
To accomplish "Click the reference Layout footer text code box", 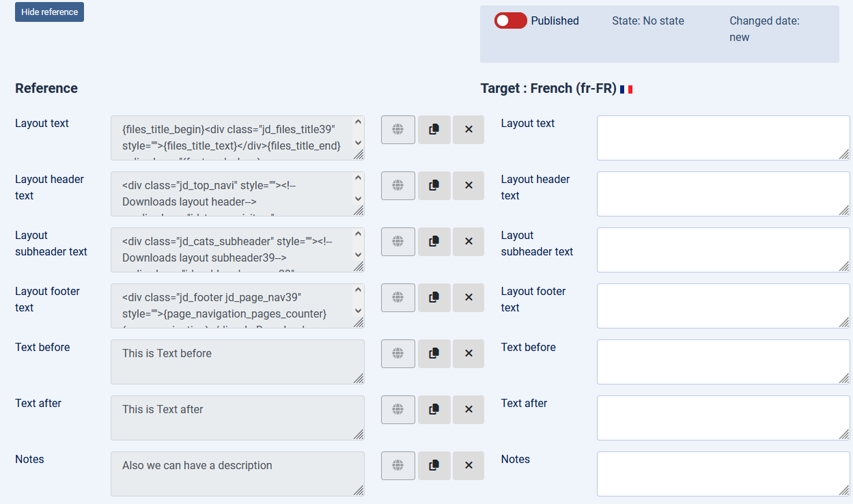I will tap(238, 306).
